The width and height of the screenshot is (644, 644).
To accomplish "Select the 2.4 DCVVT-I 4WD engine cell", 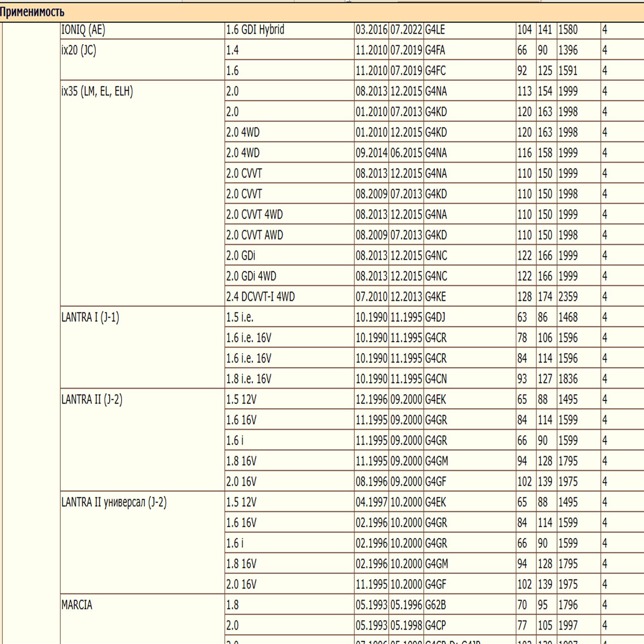I will (x=260, y=297).
